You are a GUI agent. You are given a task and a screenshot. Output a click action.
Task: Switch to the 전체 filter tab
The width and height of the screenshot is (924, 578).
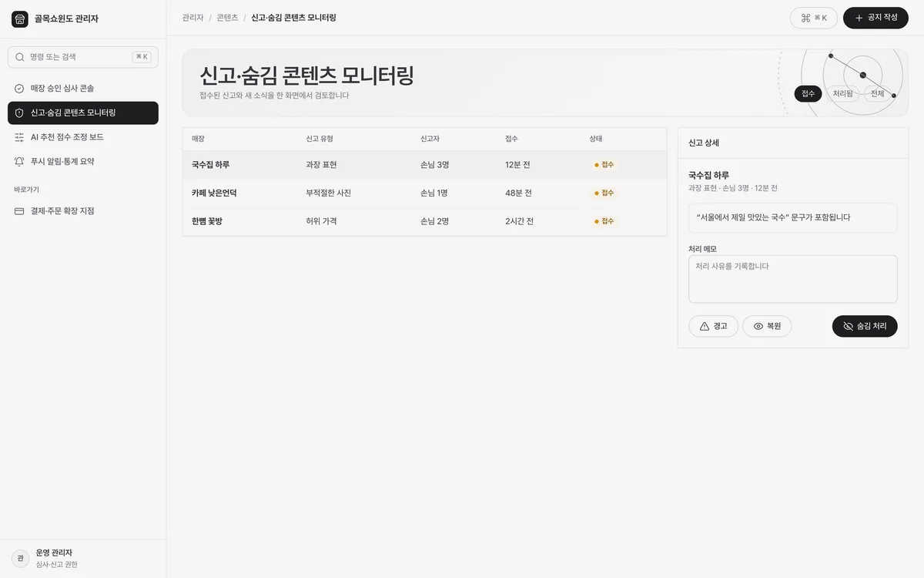pos(878,94)
